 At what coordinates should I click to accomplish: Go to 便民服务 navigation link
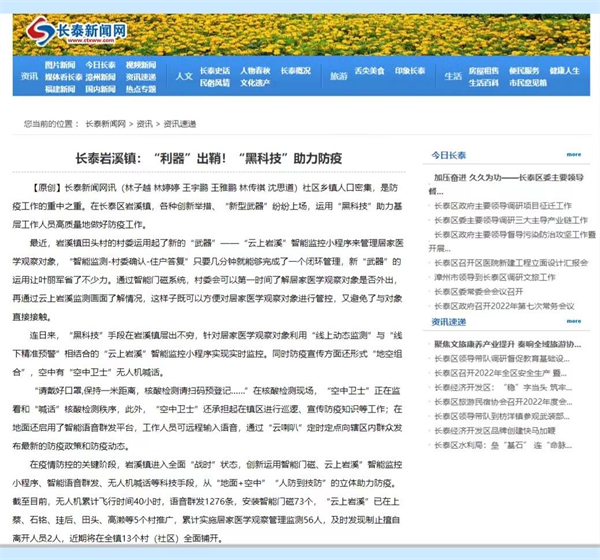point(524,71)
